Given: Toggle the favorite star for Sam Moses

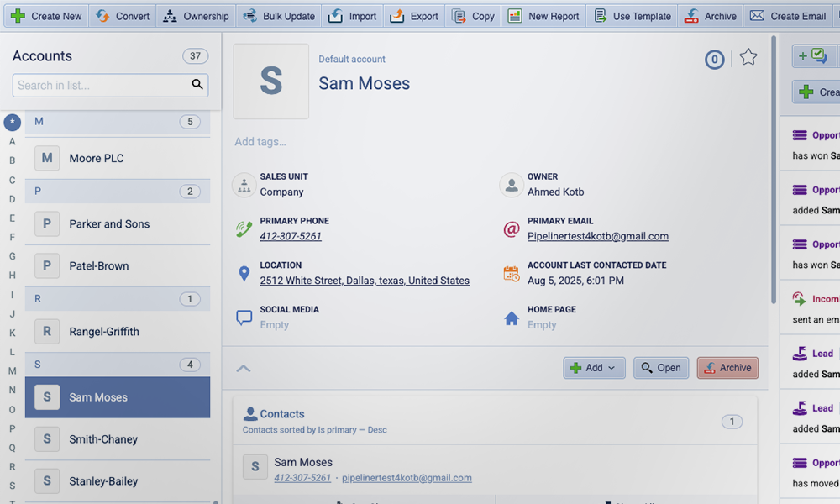Looking at the screenshot, I should tap(748, 57).
